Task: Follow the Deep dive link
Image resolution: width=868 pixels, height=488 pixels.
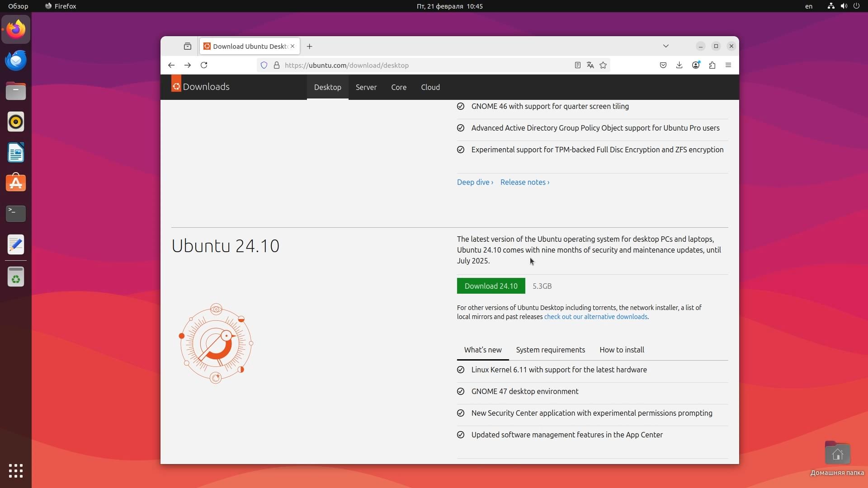Action: (475, 182)
